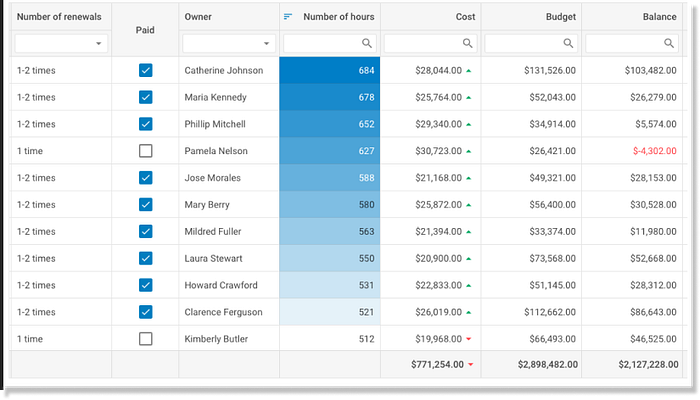Click green up arrow beside $20,900.00 cost
This screenshot has height=400, width=700.
point(469,258)
